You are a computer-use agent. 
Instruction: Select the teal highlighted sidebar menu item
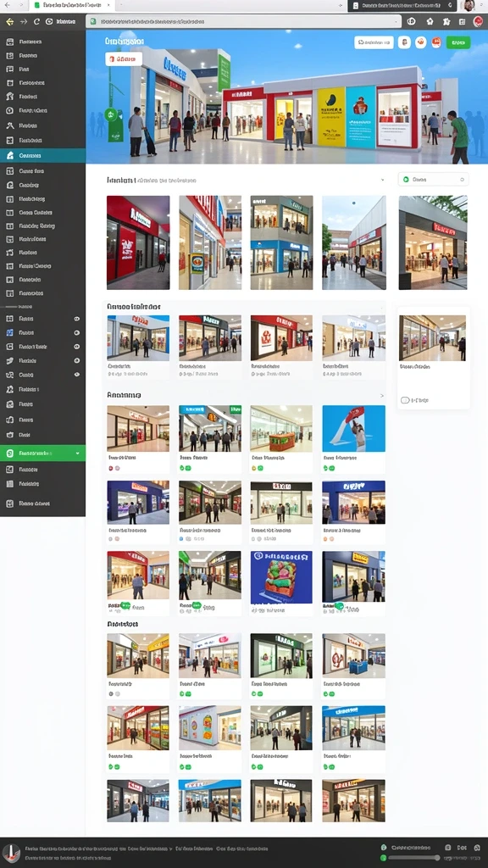42,156
